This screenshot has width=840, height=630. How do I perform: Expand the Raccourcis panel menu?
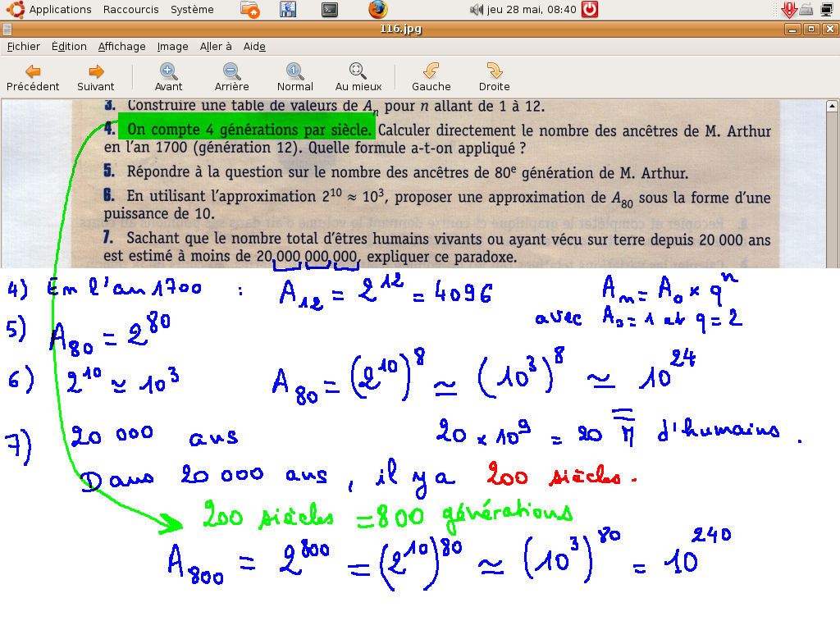tap(131, 10)
